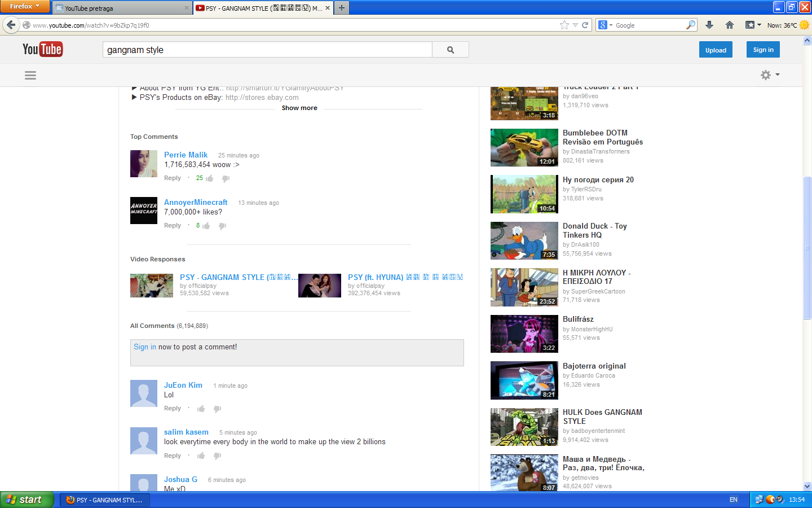The image size is (812, 508).
Task: Open Joshua G's profile link
Action: [x=180, y=479]
